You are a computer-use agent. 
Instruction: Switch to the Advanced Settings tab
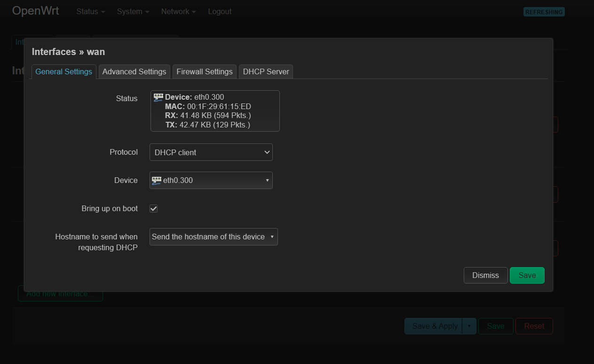click(x=134, y=71)
